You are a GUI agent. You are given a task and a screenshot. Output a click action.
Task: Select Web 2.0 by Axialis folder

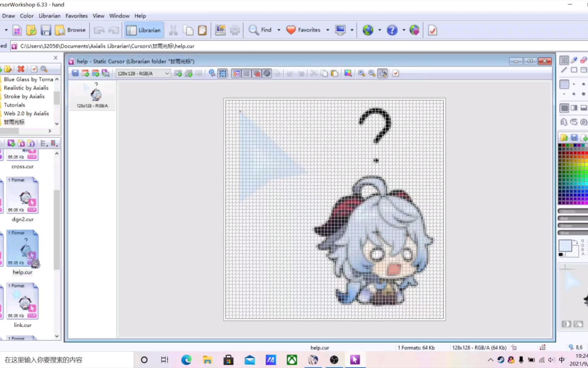[x=26, y=113]
